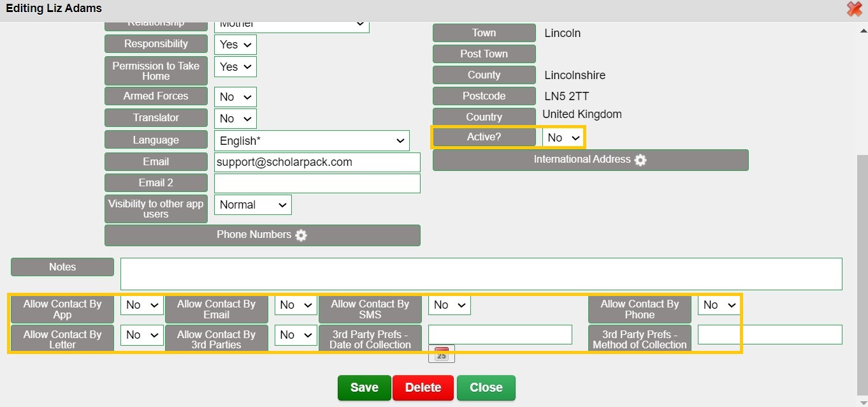Open Allow Contact By Phone dropdown
The image size is (868, 407).
[719, 306]
